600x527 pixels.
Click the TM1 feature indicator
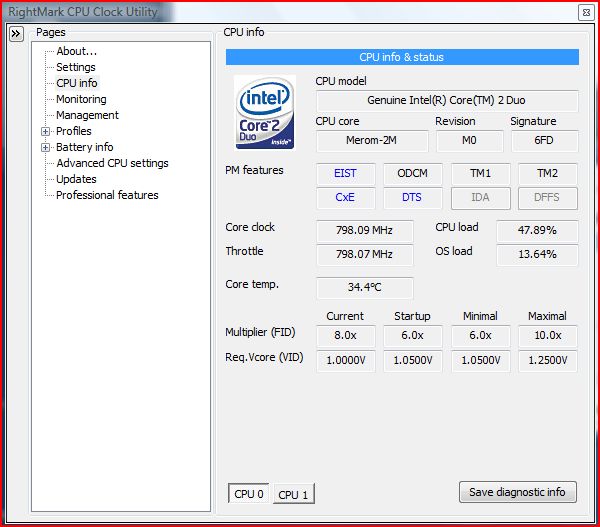(x=480, y=173)
